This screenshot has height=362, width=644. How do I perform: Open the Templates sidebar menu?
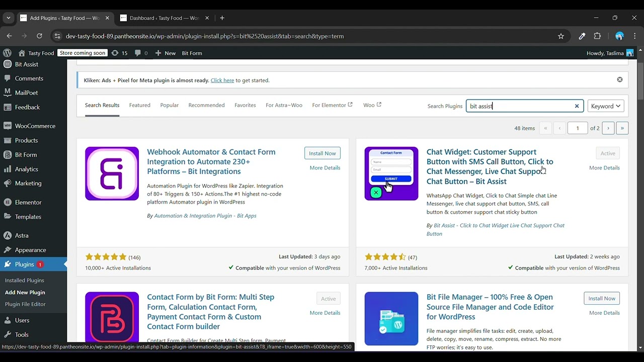click(x=33, y=217)
